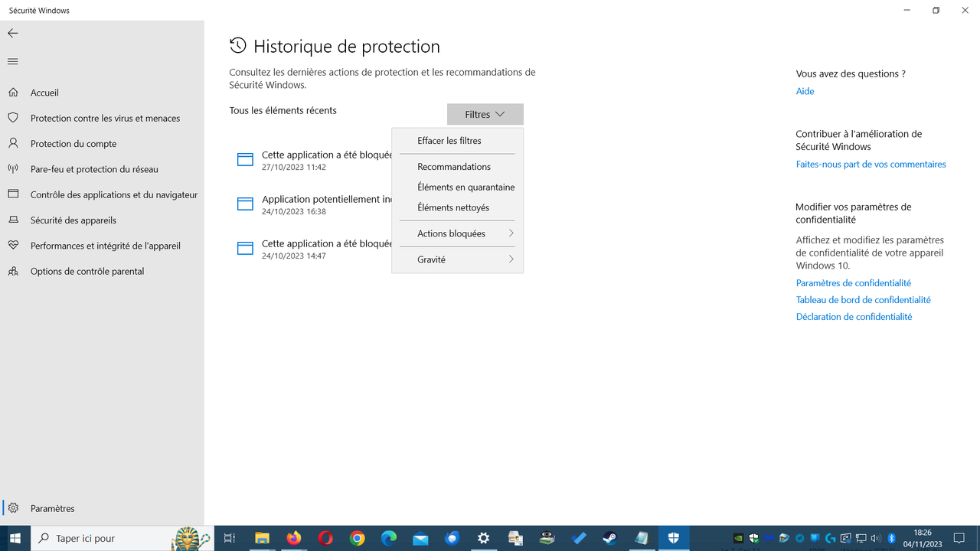
Task: Open Protection contre les virus et menaces shield icon
Action: (x=13, y=118)
